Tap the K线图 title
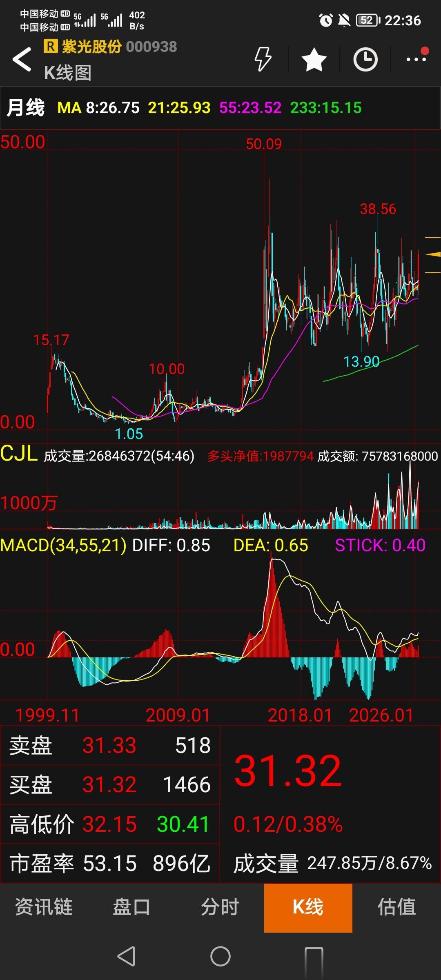 tap(68, 73)
